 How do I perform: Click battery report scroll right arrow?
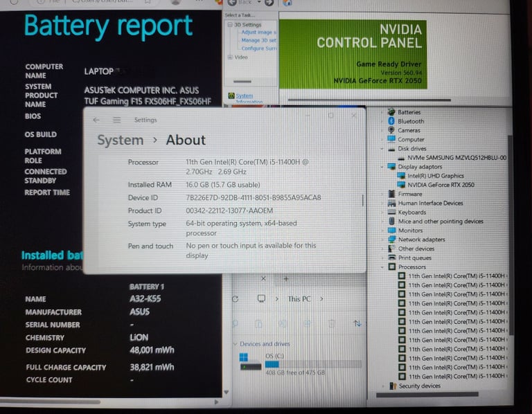tap(216, 402)
